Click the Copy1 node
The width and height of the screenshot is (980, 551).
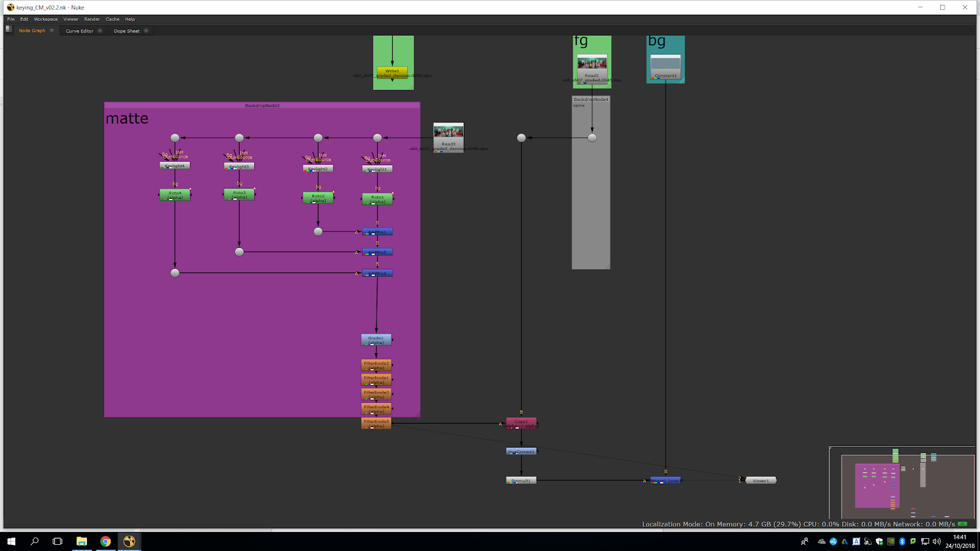click(521, 423)
